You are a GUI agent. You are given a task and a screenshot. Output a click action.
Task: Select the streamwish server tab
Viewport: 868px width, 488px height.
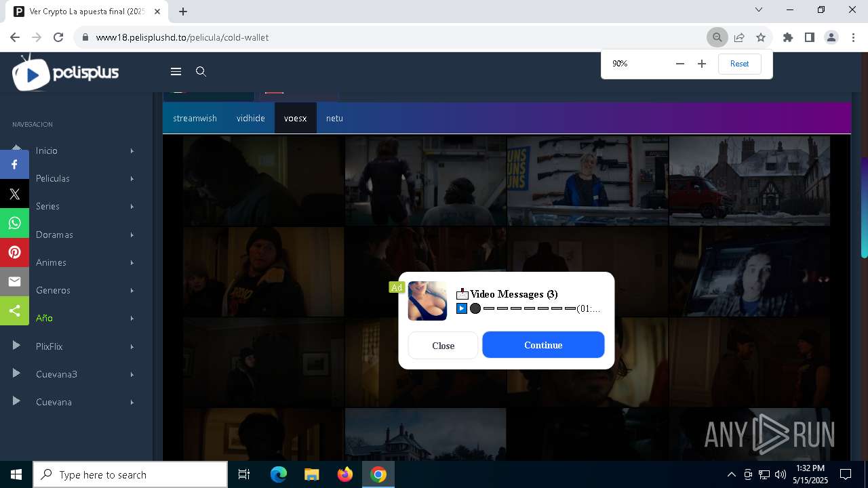[x=195, y=118]
